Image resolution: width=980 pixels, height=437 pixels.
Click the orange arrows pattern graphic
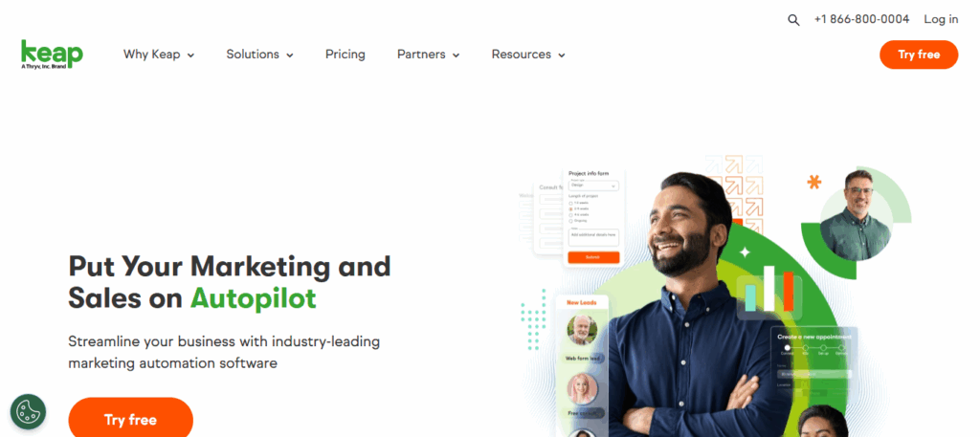click(x=734, y=186)
